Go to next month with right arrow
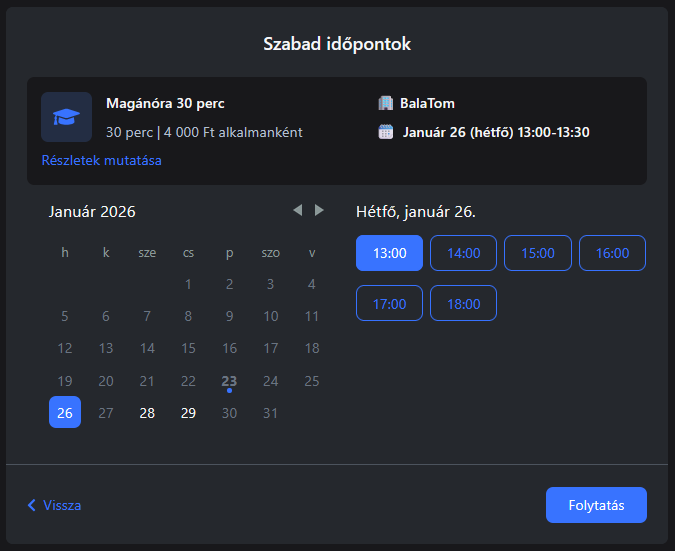The image size is (675, 551). point(319,210)
